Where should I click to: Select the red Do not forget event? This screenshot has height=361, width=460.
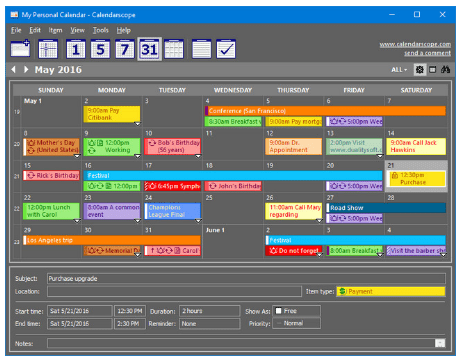(294, 251)
